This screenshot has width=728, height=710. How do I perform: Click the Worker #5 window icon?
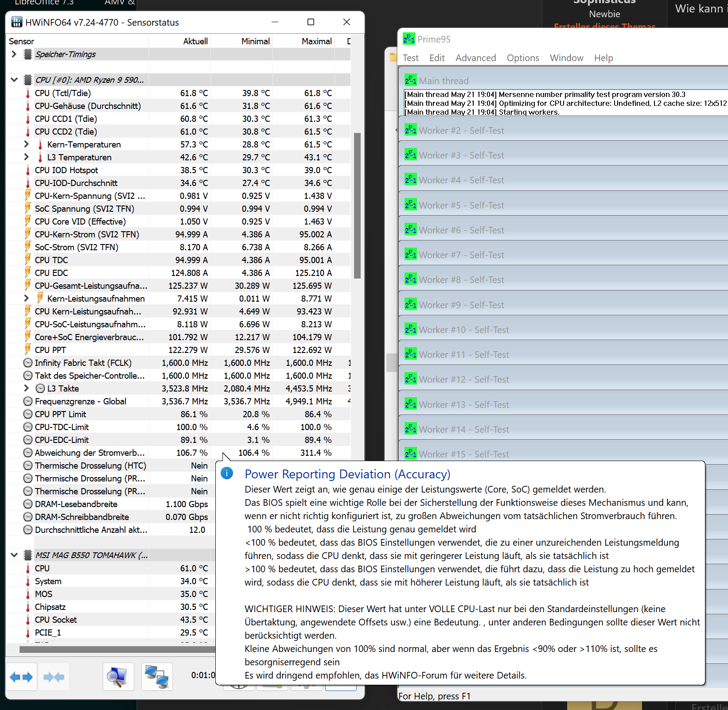[411, 205]
